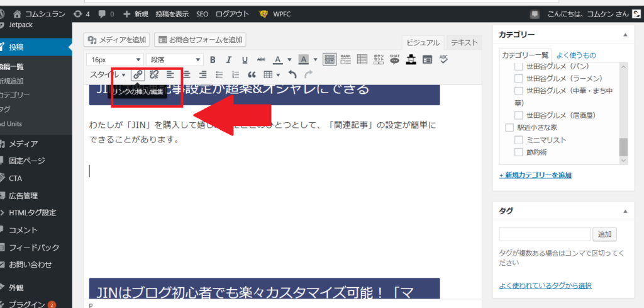Switch to テキスト editor tab
The height and width of the screenshot is (308, 644).
[x=464, y=43]
